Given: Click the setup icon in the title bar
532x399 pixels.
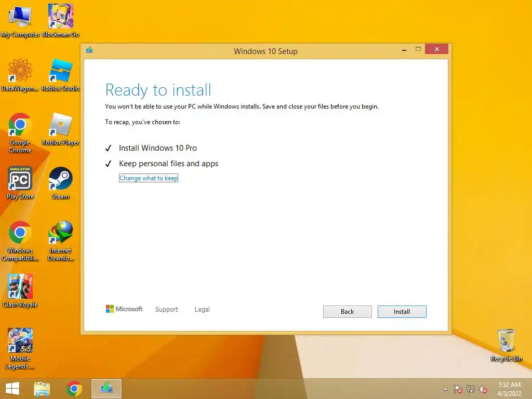Looking at the screenshot, I should (x=89, y=50).
